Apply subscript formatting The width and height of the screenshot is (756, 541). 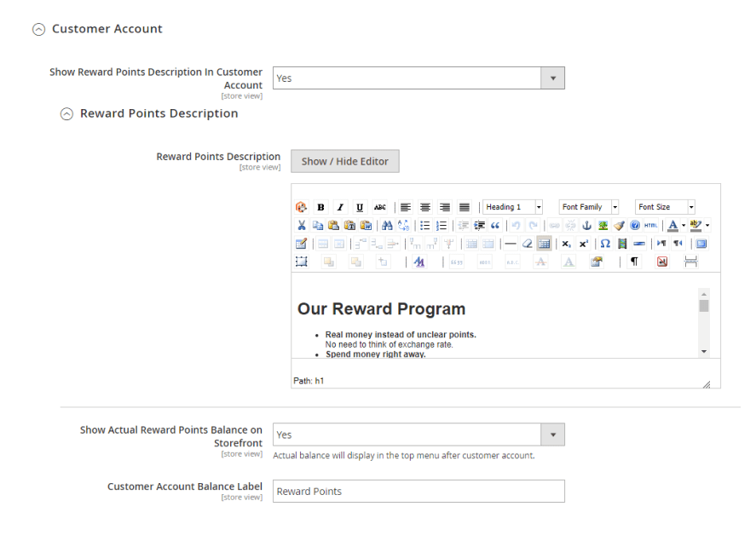pyautogui.click(x=566, y=244)
